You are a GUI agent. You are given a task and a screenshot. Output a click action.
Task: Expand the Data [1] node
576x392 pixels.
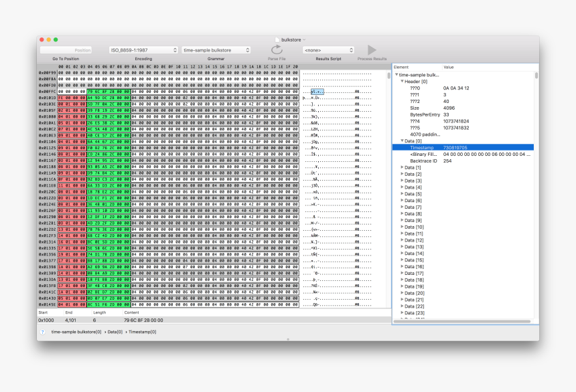coord(403,167)
